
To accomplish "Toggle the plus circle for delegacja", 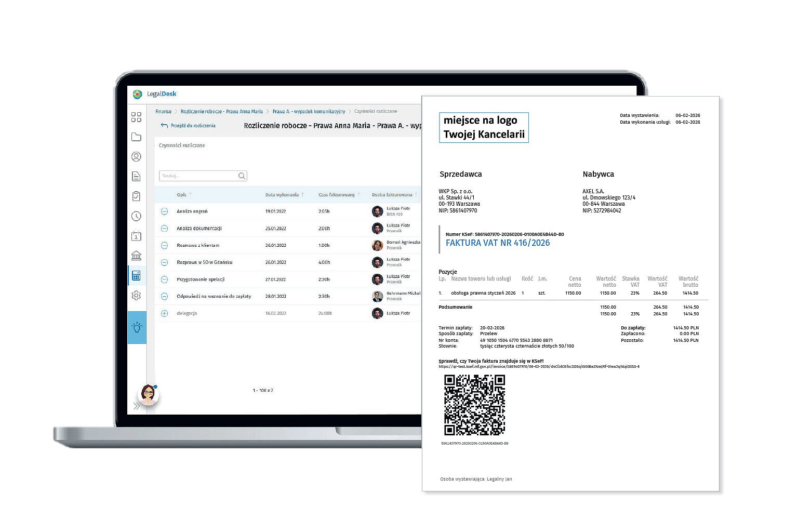I will (164, 313).
